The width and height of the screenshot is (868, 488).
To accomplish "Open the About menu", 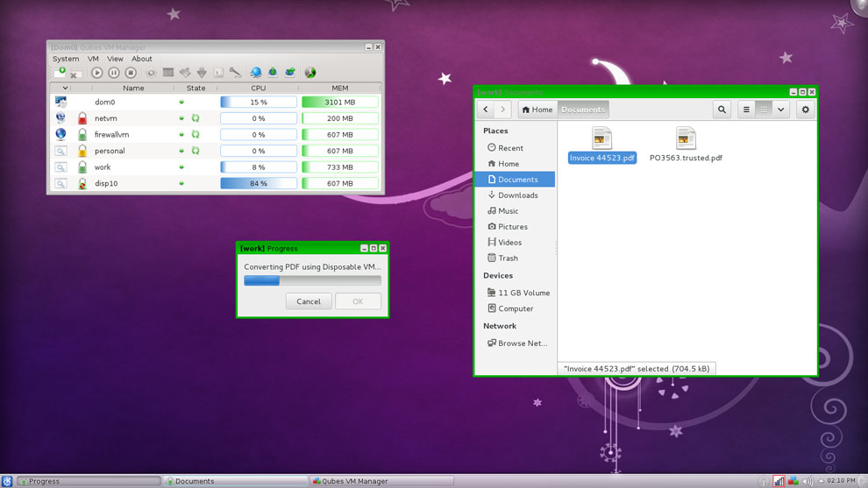I will tap(142, 59).
